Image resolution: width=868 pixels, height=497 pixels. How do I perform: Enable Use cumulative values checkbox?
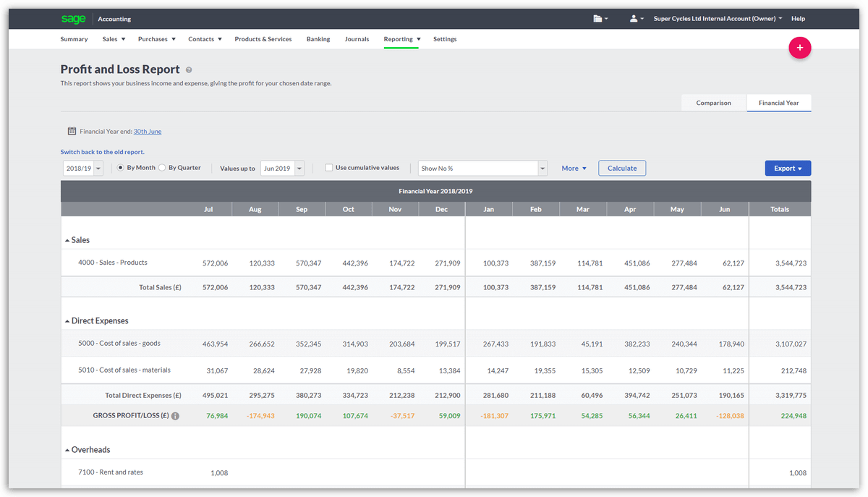click(x=329, y=168)
